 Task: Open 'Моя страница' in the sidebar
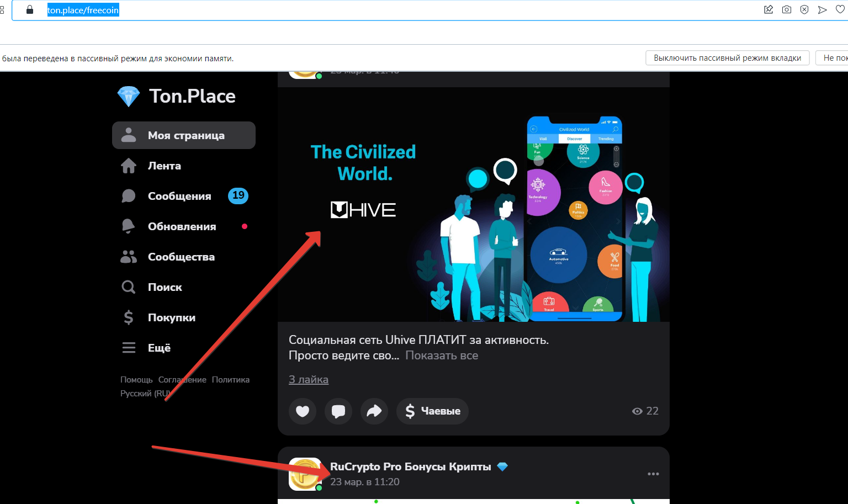(184, 135)
